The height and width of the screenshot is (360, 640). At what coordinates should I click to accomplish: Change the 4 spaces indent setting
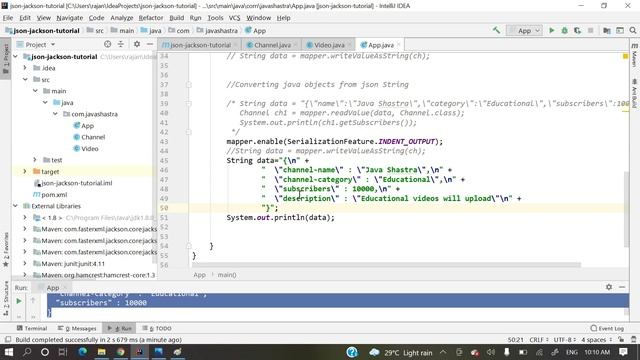point(597,340)
